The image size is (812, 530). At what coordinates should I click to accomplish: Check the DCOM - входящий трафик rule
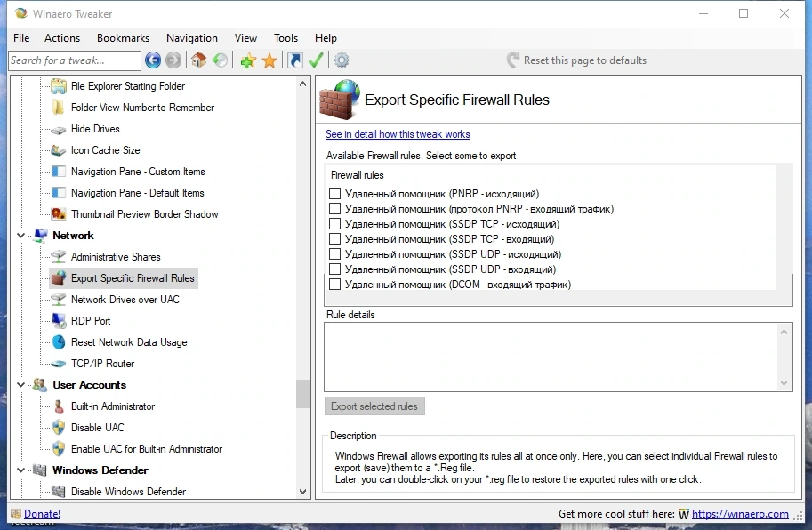[x=334, y=285]
